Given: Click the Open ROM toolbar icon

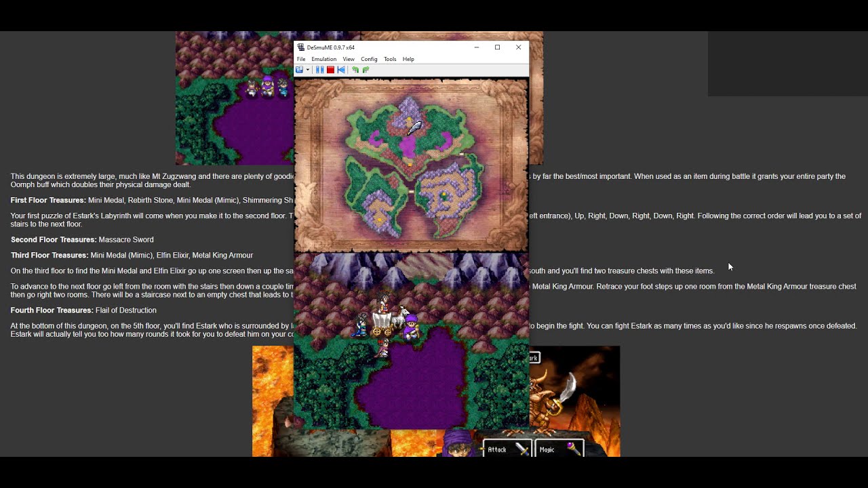Looking at the screenshot, I should [x=299, y=70].
